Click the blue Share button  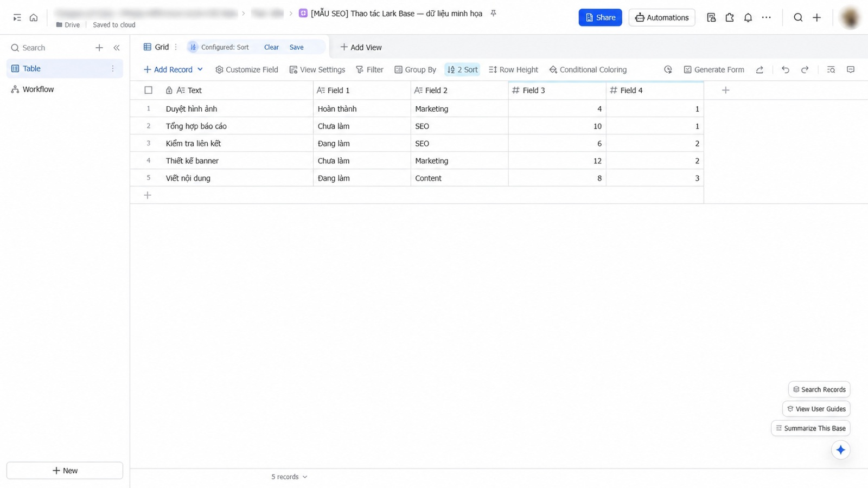[x=600, y=17]
